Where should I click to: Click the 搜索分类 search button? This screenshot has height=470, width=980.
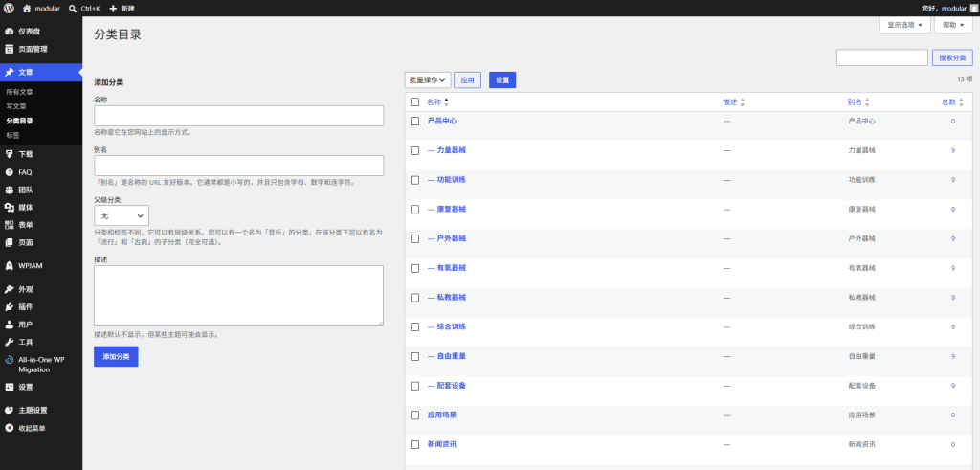952,57
